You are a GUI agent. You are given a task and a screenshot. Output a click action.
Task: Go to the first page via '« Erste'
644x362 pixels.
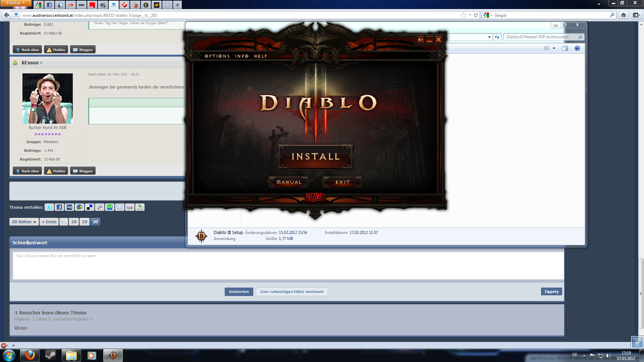click(x=49, y=222)
